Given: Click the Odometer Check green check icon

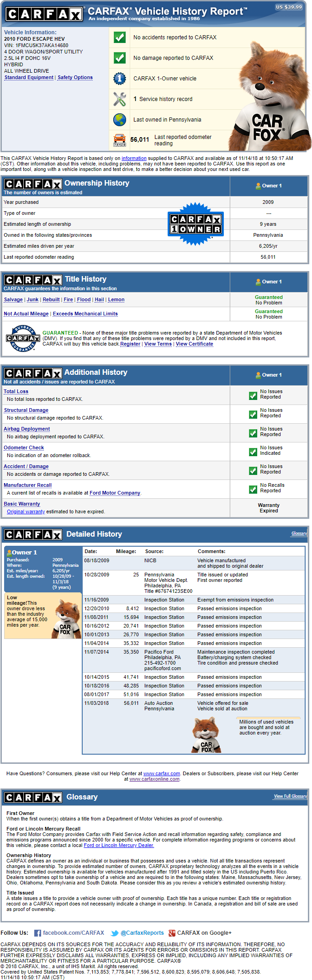Looking at the screenshot, I should tap(253, 452).
